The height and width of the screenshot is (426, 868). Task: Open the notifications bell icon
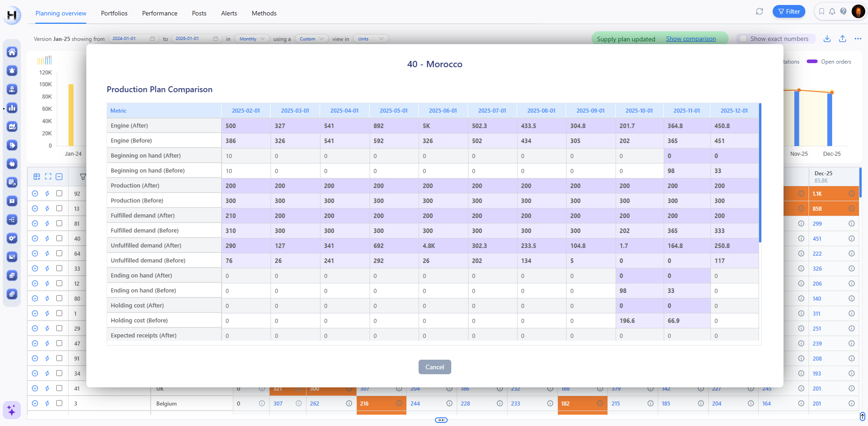pos(832,12)
